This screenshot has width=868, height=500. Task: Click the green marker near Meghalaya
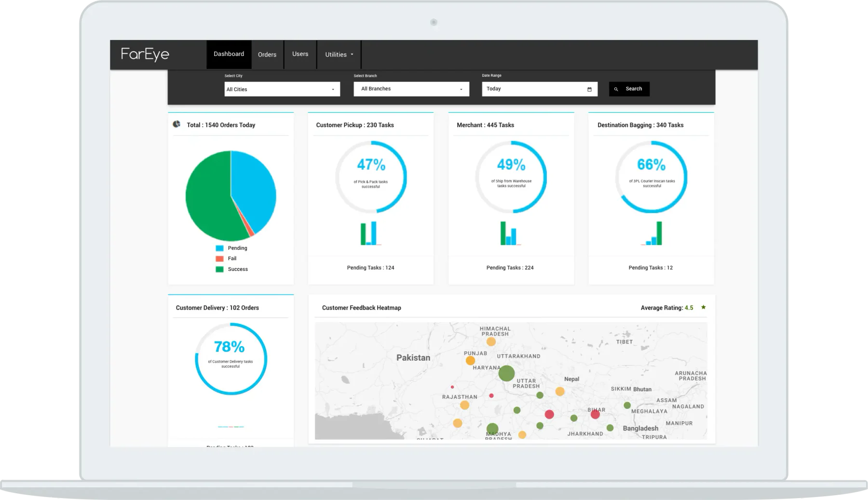627,405
